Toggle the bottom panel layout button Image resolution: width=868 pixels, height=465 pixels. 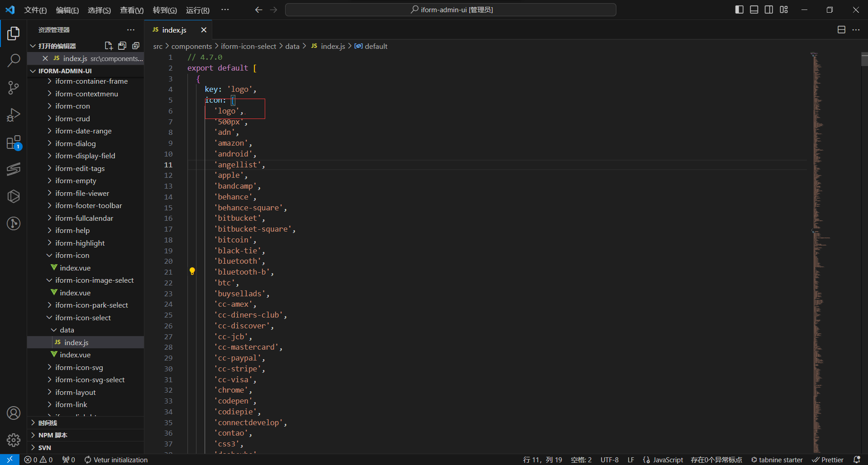pos(754,9)
